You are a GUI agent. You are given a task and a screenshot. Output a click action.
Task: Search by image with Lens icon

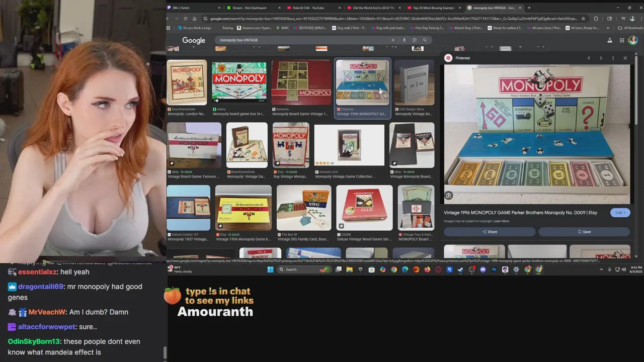tap(414, 40)
